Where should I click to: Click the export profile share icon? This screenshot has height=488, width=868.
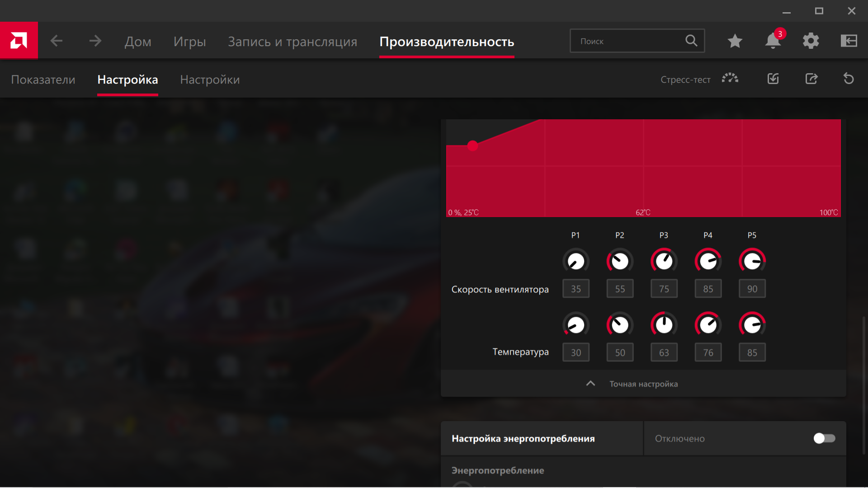(811, 79)
